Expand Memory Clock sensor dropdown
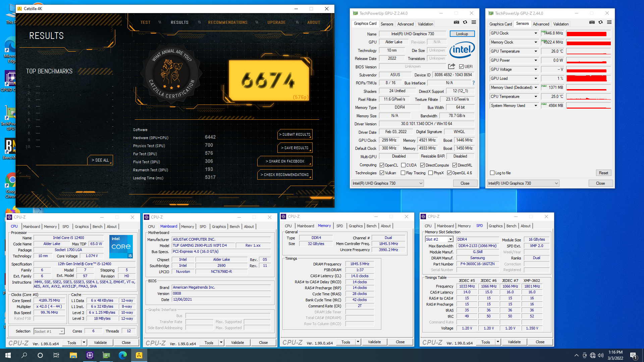644x362 pixels. (x=536, y=42)
